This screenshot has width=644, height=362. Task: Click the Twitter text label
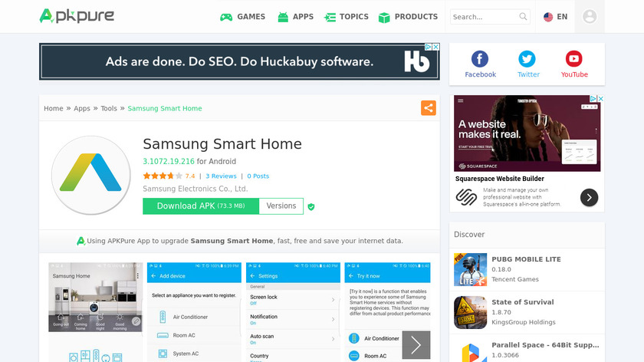(528, 74)
